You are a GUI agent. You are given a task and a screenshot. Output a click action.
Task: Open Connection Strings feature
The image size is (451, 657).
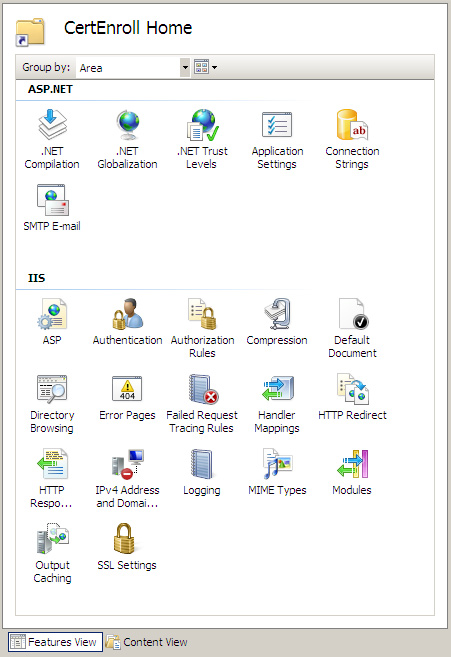[352, 139]
